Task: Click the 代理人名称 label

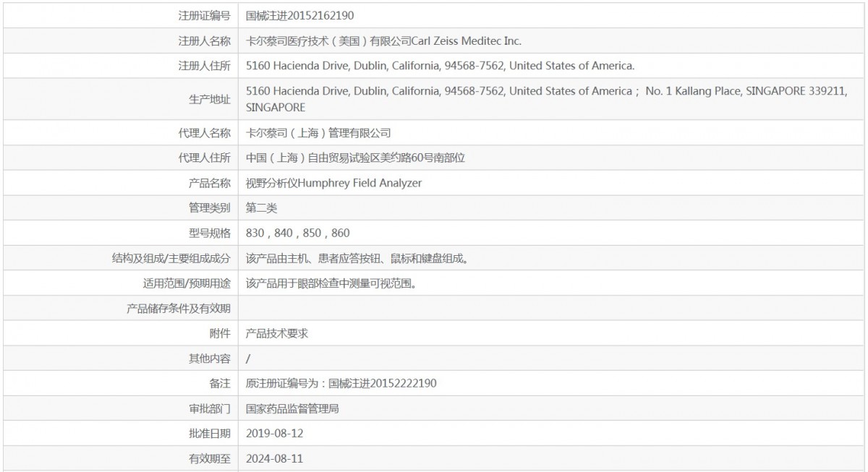Action: click(205, 133)
